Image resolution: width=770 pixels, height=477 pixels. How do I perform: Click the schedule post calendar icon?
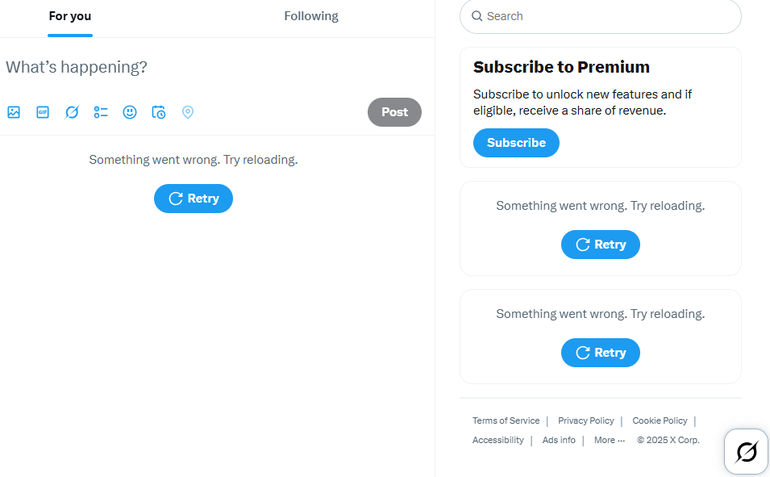(159, 112)
